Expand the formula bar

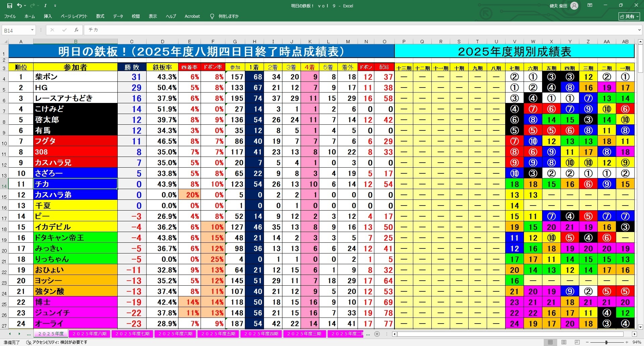[639, 30]
